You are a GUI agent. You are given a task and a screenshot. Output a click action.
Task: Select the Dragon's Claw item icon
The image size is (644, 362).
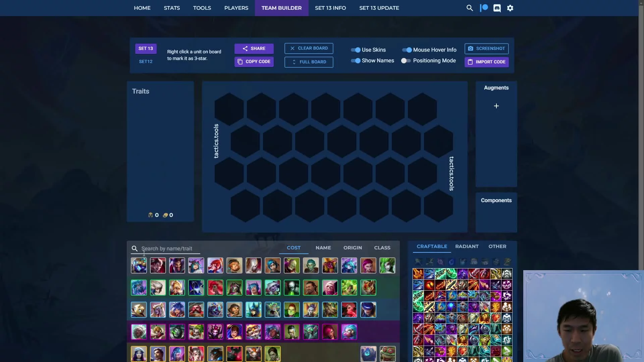474,329
